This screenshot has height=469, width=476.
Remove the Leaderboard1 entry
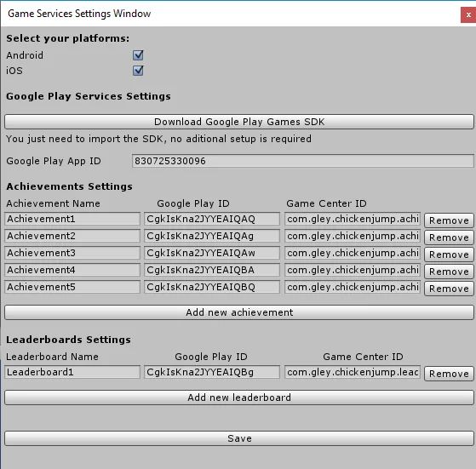pyautogui.click(x=449, y=374)
